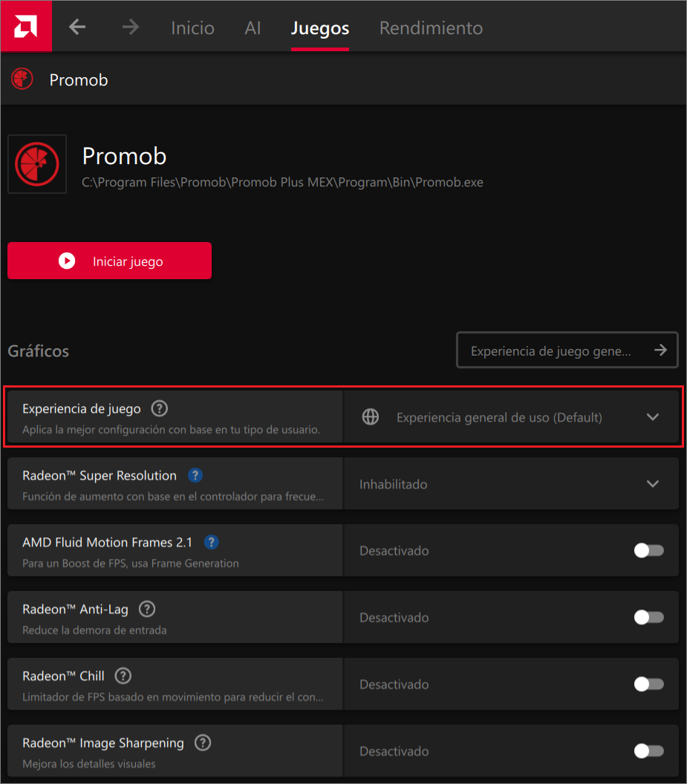This screenshot has width=687, height=784.
Task: Open help for Radeon Chill
Action: point(123,676)
